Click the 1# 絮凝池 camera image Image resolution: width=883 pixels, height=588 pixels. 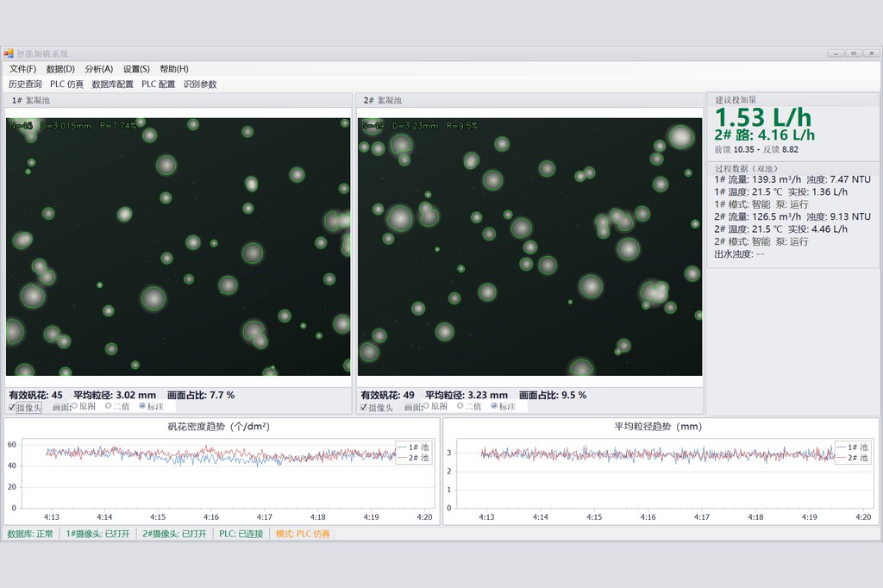pyautogui.click(x=178, y=247)
